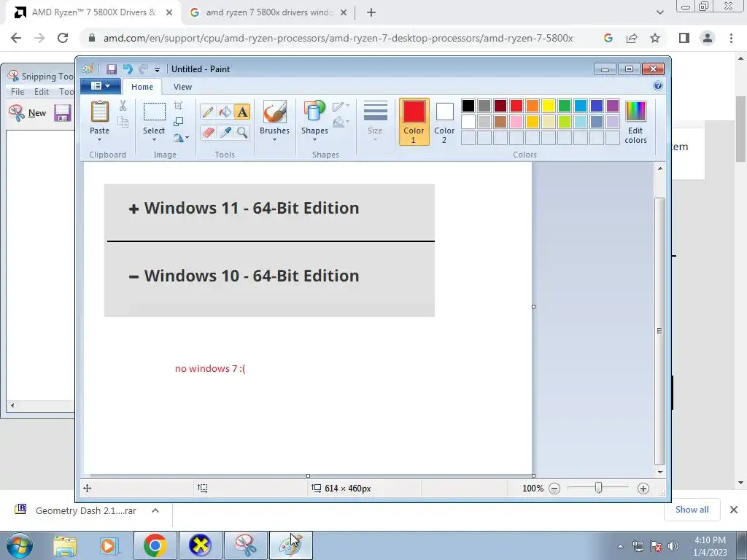Click the Snipping Tool save disk icon
Viewport: 747px width, 560px height.
tap(63, 113)
